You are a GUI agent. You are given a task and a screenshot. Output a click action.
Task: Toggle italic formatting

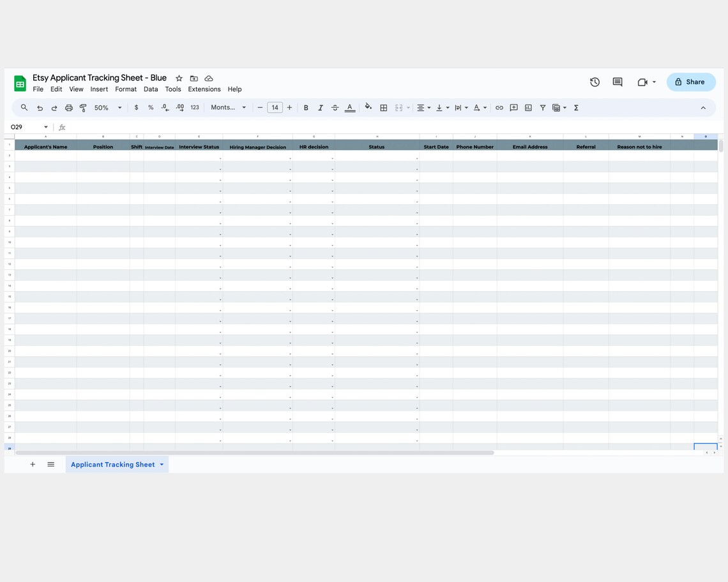(321, 107)
